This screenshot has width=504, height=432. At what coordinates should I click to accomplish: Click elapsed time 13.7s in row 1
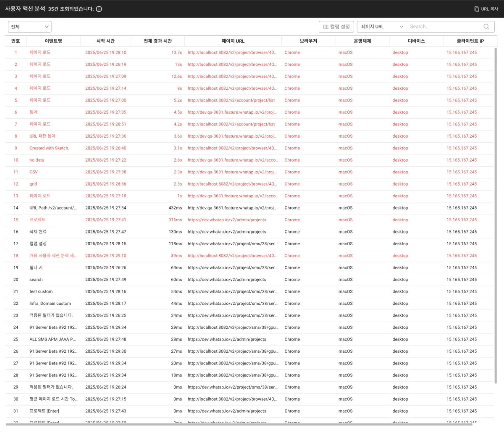176,52
